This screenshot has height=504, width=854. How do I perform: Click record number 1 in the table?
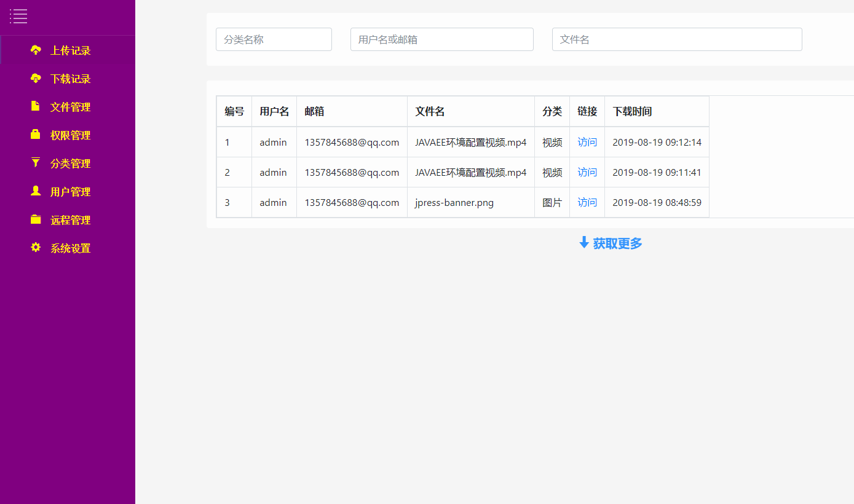click(226, 141)
